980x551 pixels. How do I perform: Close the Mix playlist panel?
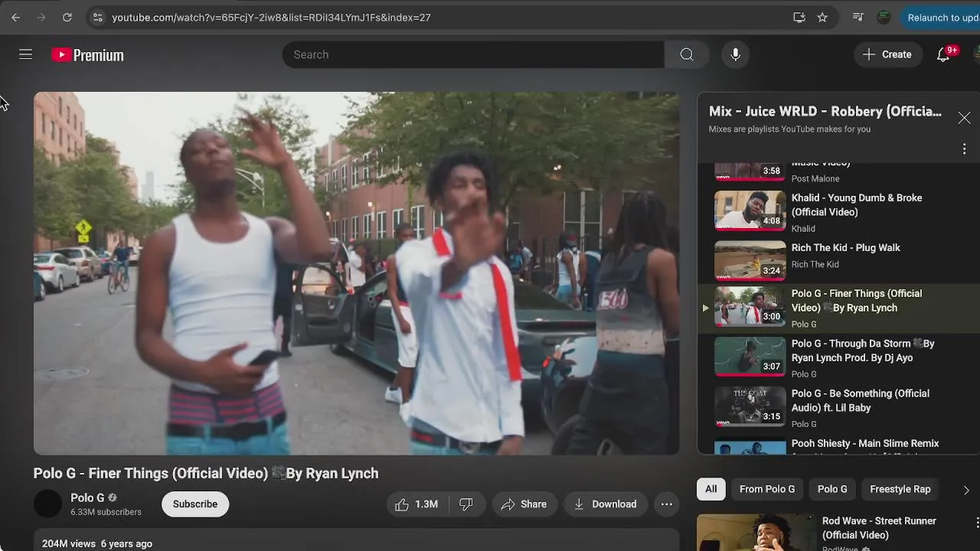[964, 118]
